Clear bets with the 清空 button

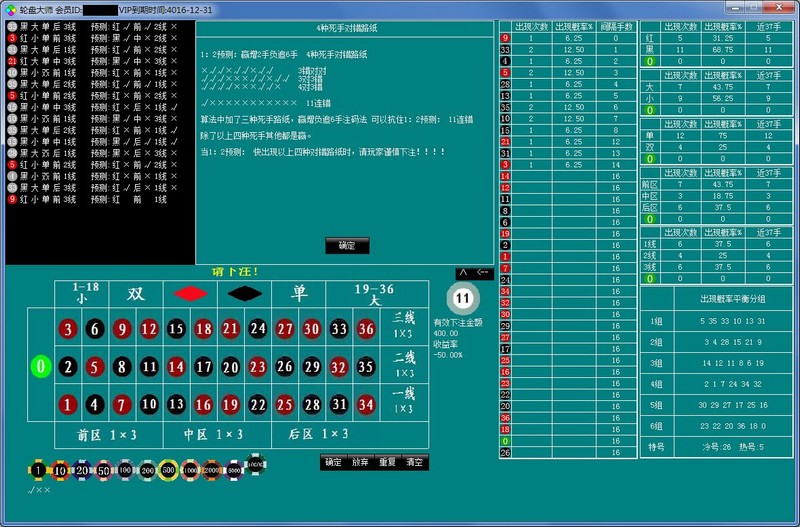click(414, 462)
